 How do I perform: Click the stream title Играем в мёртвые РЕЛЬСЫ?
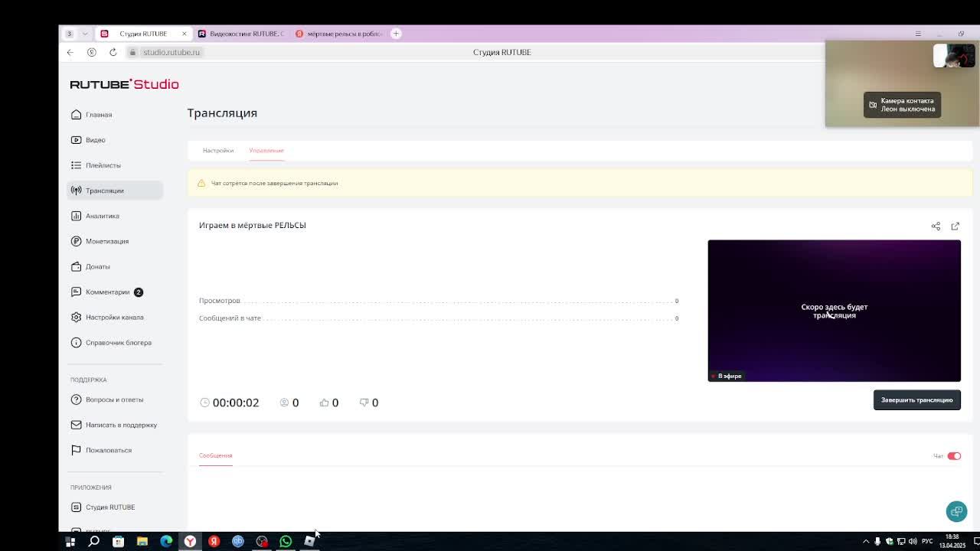pyautogui.click(x=253, y=226)
